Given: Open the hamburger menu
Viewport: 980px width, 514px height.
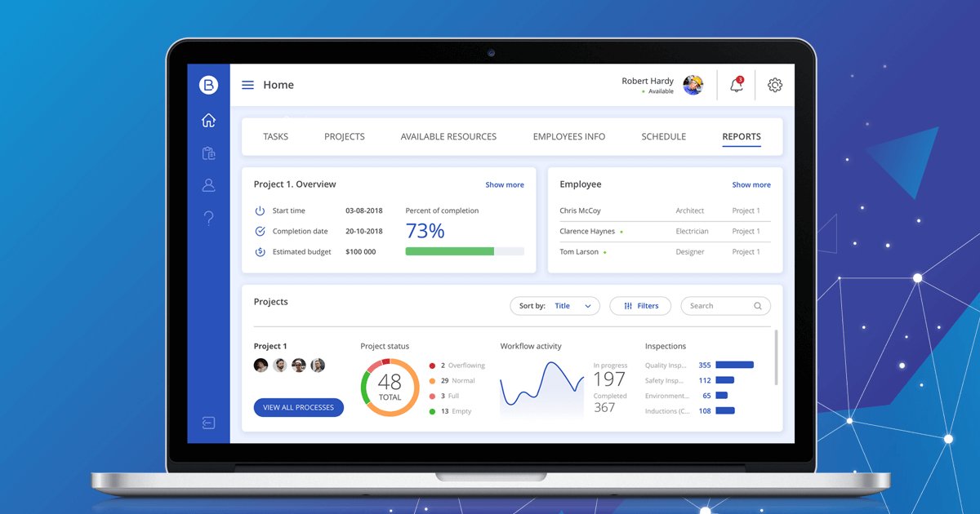Looking at the screenshot, I should pos(247,85).
